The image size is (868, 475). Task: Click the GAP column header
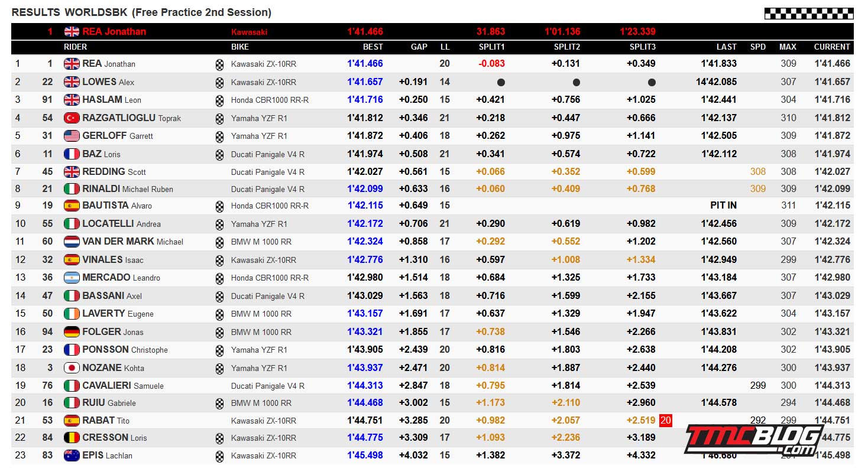pyautogui.click(x=419, y=47)
